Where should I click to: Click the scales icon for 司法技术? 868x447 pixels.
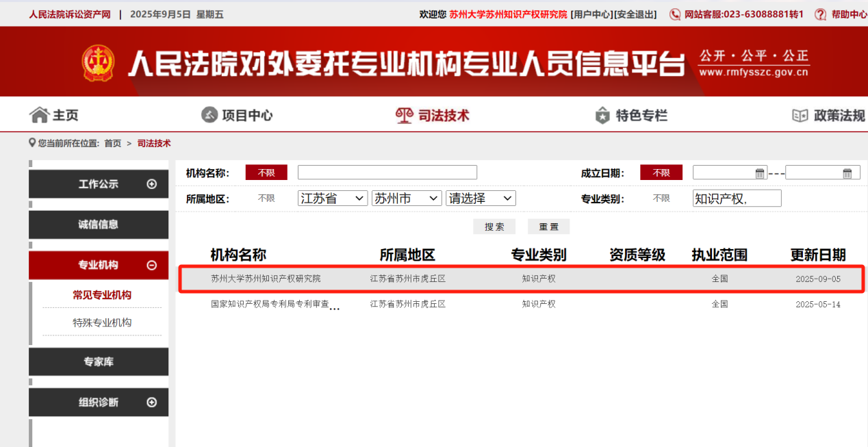pyautogui.click(x=405, y=115)
